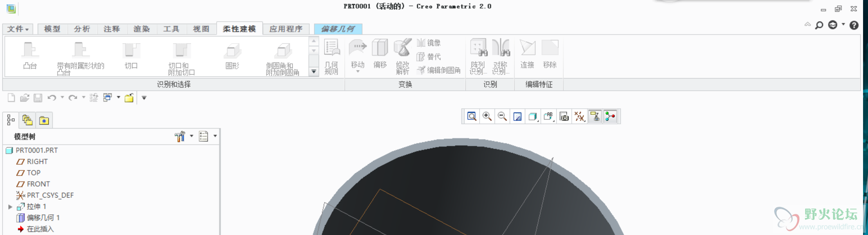Click the 对称识别 (Symmetry Recognition) tool
The width and height of the screenshot is (868, 235).
500,57
